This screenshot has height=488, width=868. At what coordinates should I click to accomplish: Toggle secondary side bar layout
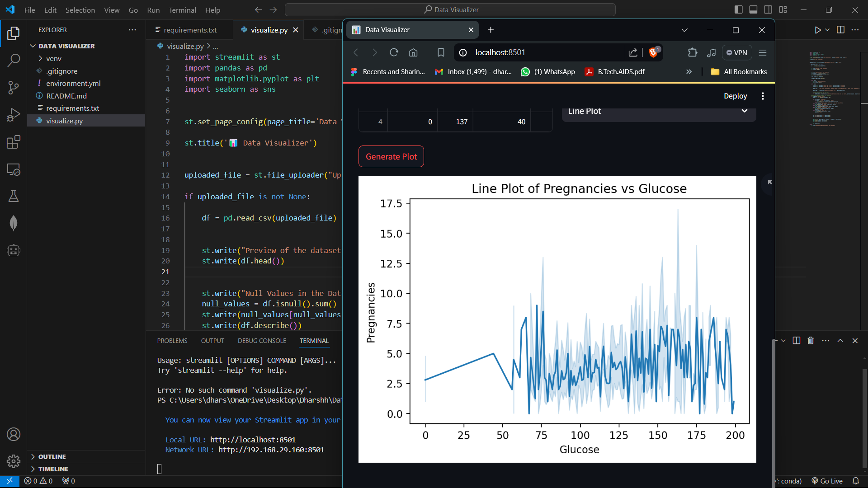[x=768, y=9]
